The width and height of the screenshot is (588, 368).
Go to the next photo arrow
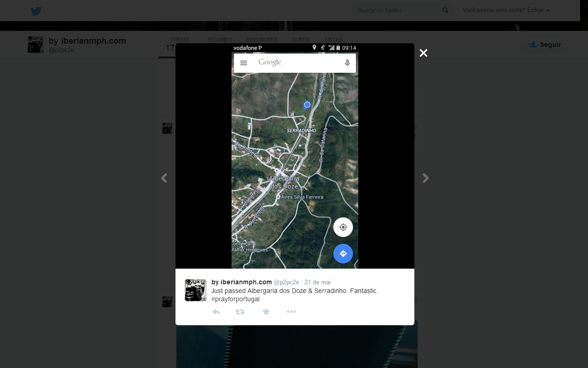tap(426, 178)
